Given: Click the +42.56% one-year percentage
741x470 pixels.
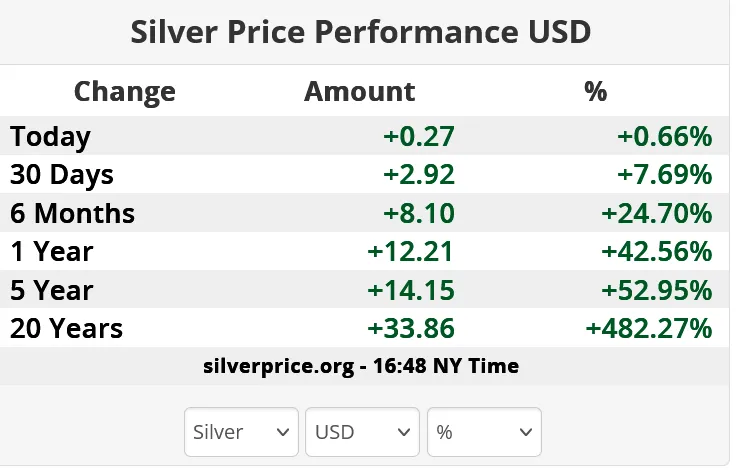Looking at the screenshot, I should pos(657,251).
